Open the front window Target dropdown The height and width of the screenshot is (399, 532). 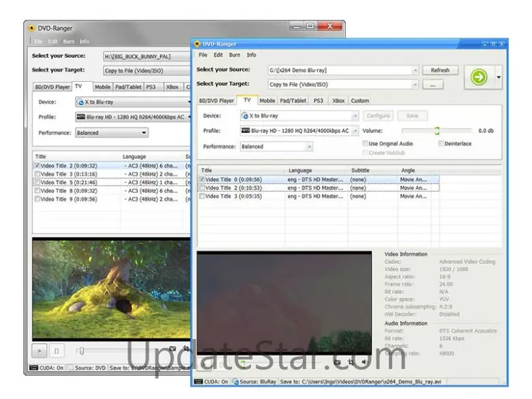pyautogui.click(x=342, y=85)
